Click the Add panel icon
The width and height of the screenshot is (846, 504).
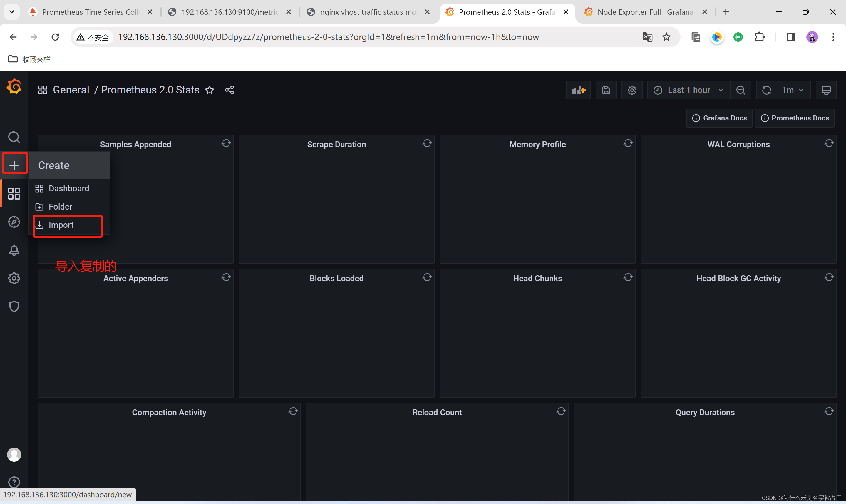point(579,90)
